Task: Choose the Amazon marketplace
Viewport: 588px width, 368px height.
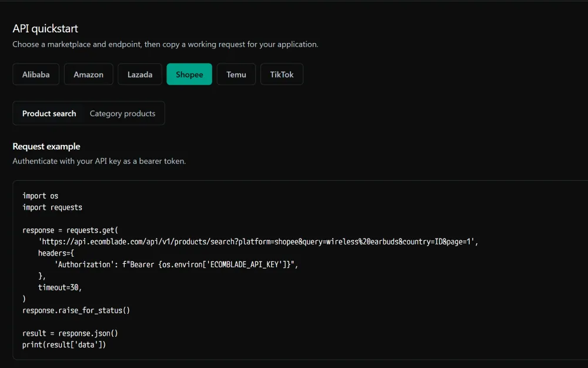Action: (x=89, y=74)
